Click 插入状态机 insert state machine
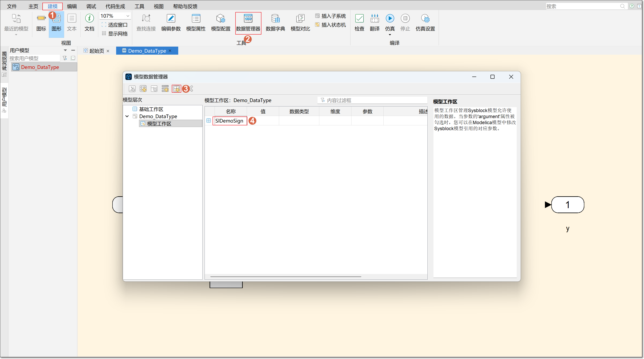The image size is (644, 359). coord(331,25)
